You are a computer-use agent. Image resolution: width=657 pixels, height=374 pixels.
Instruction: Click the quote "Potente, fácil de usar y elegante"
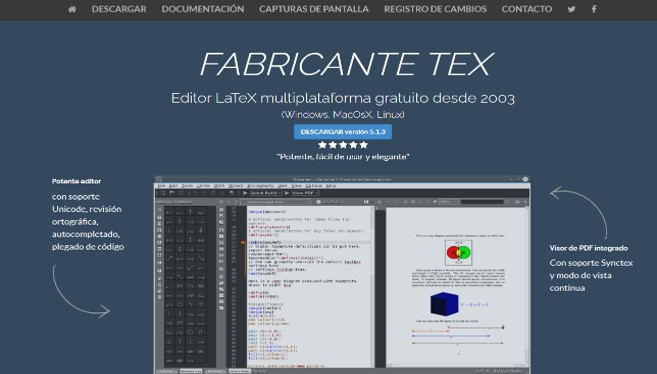pyautogui.click(x=343, y=157)
